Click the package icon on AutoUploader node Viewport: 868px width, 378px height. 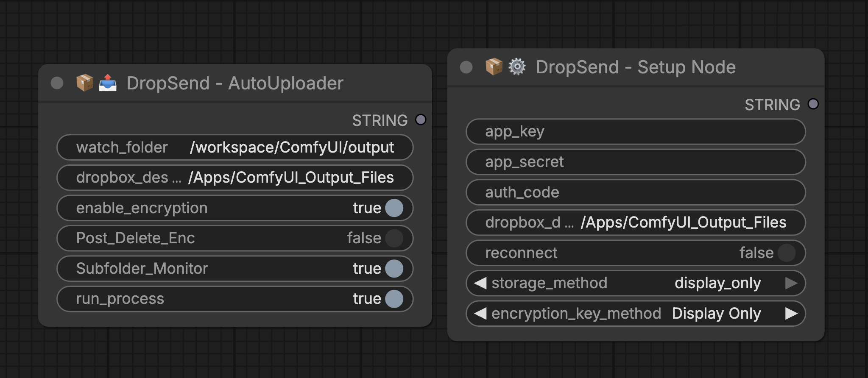point(84,83)
